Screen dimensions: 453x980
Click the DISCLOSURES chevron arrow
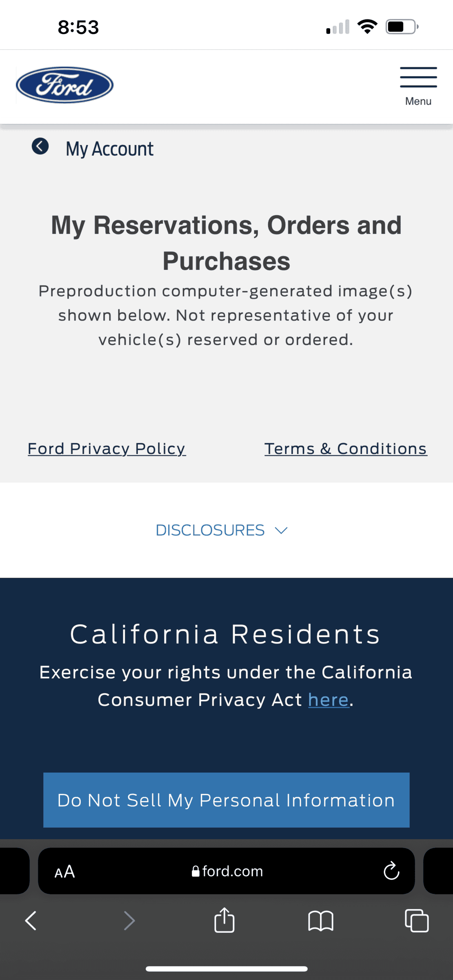[x=281, y=530]
